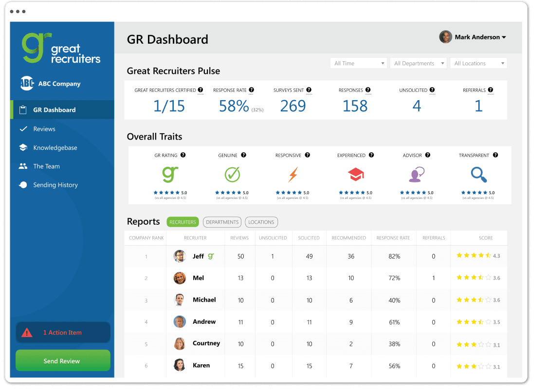Open help icon next to Genuine
This screenshot has height=392, width=548.
[244, 155]
